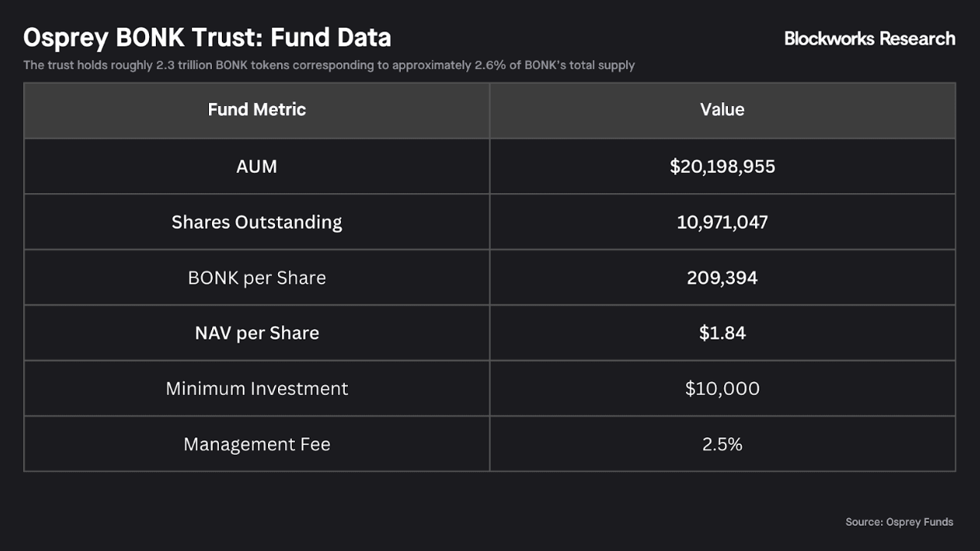The image size is (980, 551).
Task: Select the Fund Metric column header
Action: point(257,110)
